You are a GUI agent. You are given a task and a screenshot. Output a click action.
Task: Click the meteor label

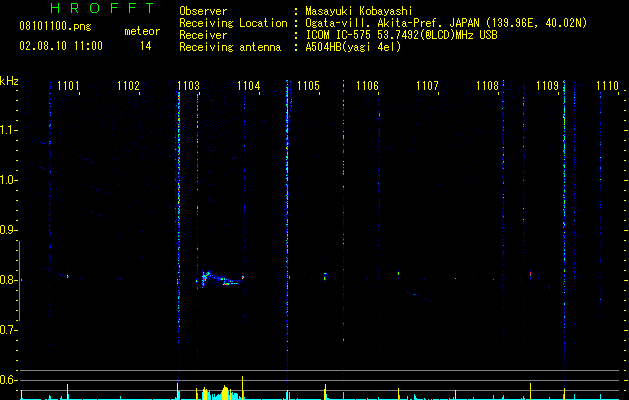(142, 31)
